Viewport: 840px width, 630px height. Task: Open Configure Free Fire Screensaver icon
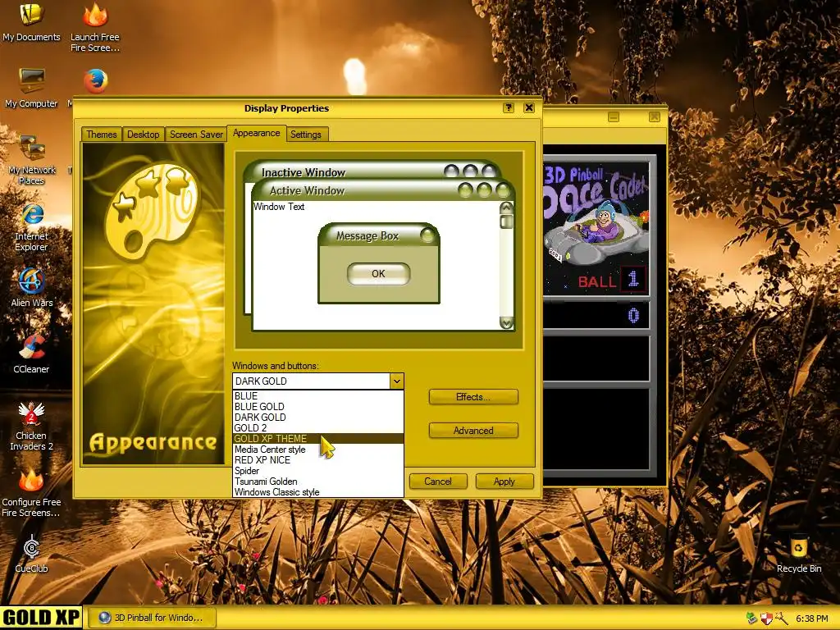(x=31, y=493)
